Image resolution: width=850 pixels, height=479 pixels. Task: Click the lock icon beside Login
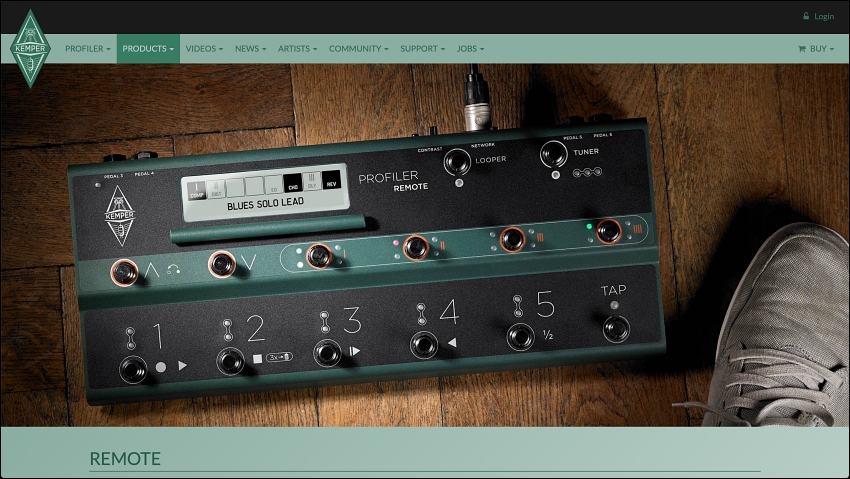[x=806, y=16]
